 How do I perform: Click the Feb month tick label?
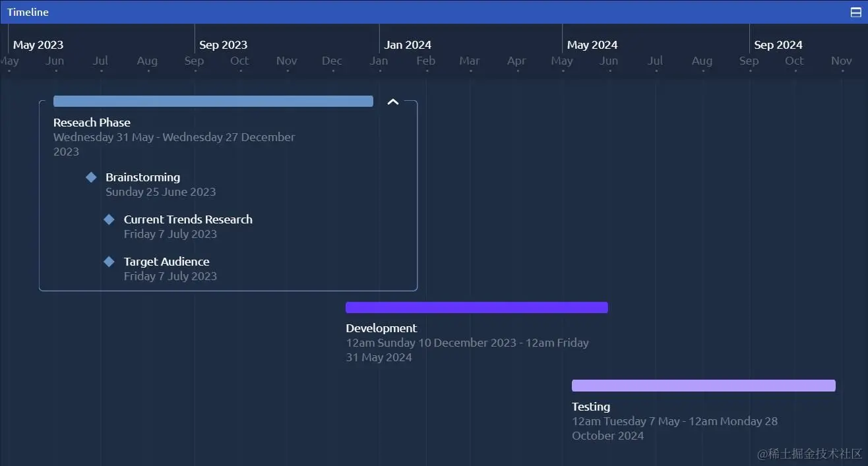pos(426,61)
